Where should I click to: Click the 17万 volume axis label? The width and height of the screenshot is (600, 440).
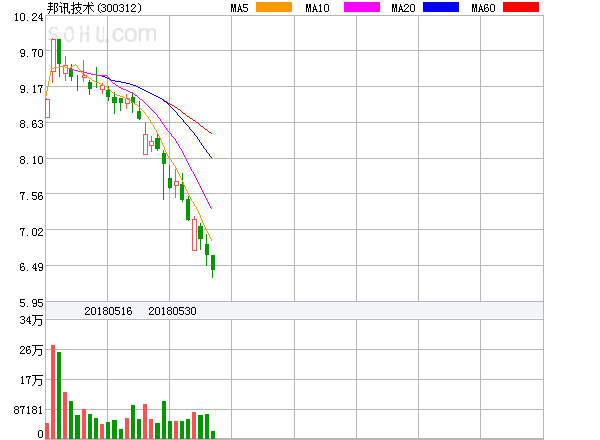click(31, 380)
